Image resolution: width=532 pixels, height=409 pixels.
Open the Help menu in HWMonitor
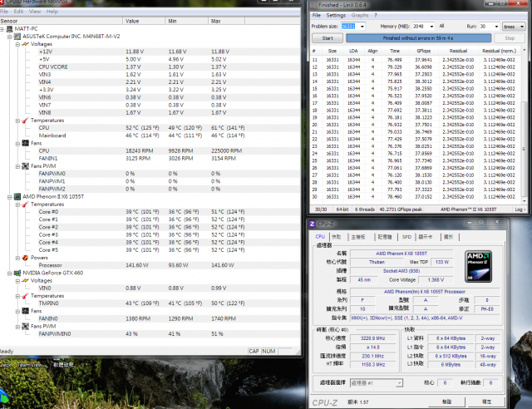click(52, 12)
